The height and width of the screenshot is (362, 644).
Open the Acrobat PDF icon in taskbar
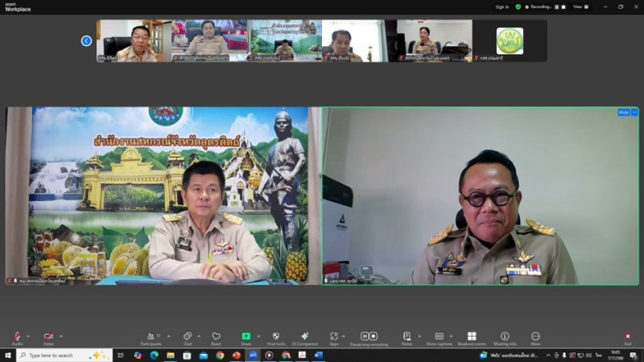302,356
